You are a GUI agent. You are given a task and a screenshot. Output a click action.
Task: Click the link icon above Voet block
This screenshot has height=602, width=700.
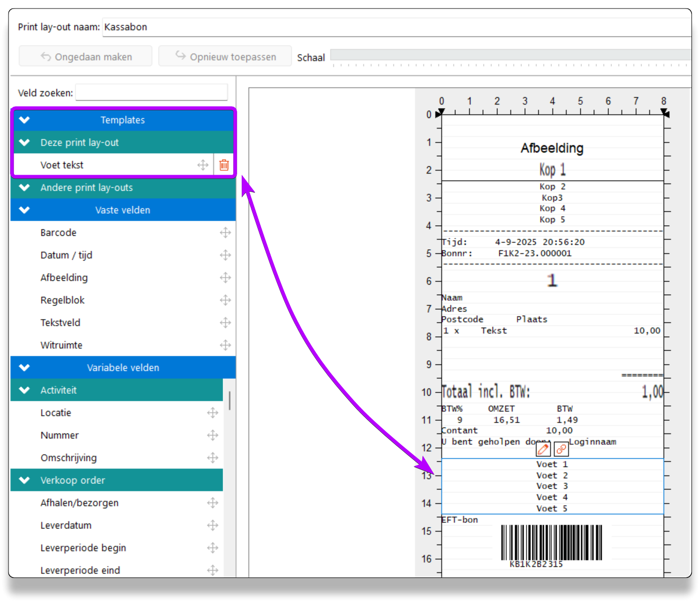point(561,449)
